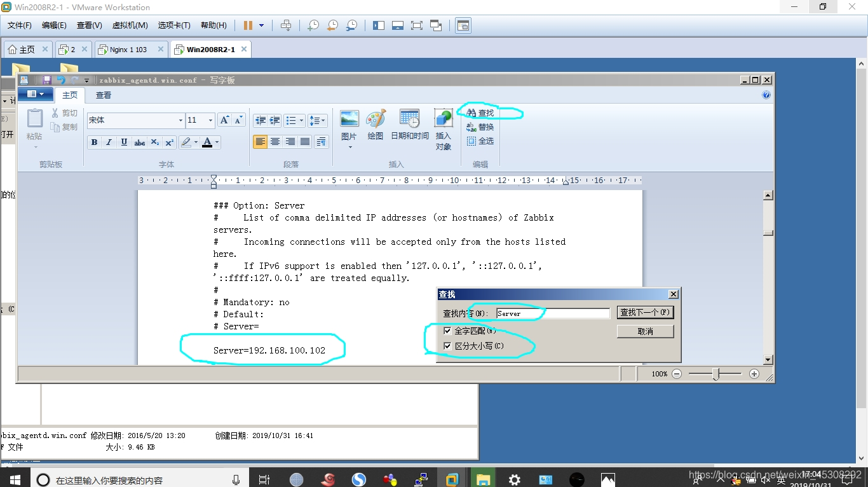Select Align Left paragraph button
The width and height of the screenshot is (868, 487).
pos(260,141)
